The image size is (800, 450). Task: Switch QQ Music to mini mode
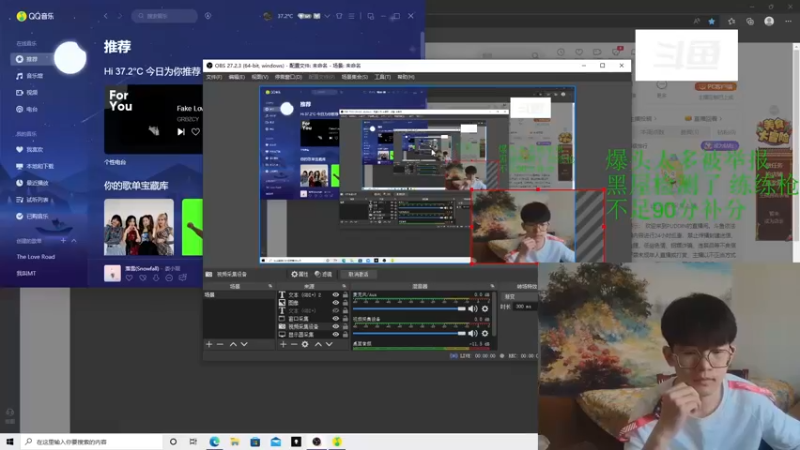click(x=371, y=16)
